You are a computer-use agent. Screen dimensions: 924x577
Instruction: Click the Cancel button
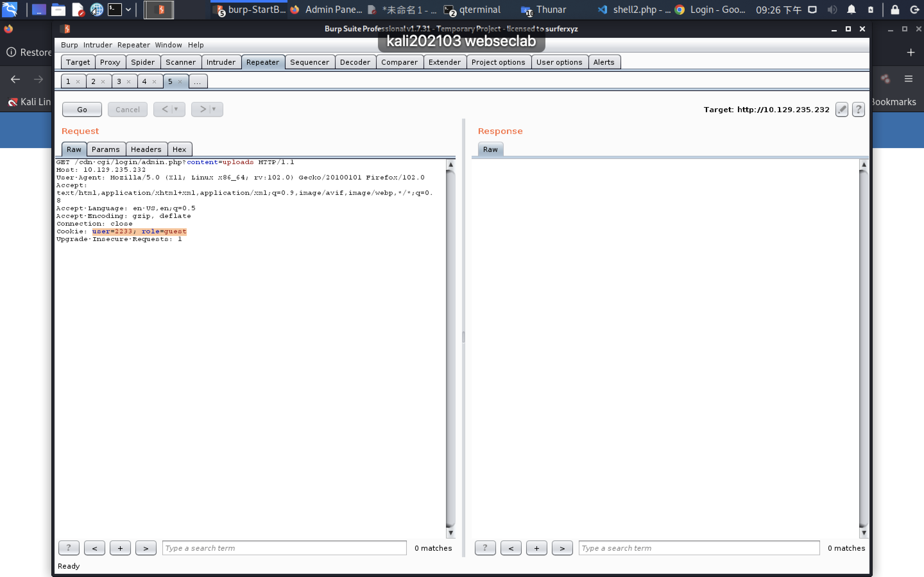pyautogui.click(x=128, y=109)
